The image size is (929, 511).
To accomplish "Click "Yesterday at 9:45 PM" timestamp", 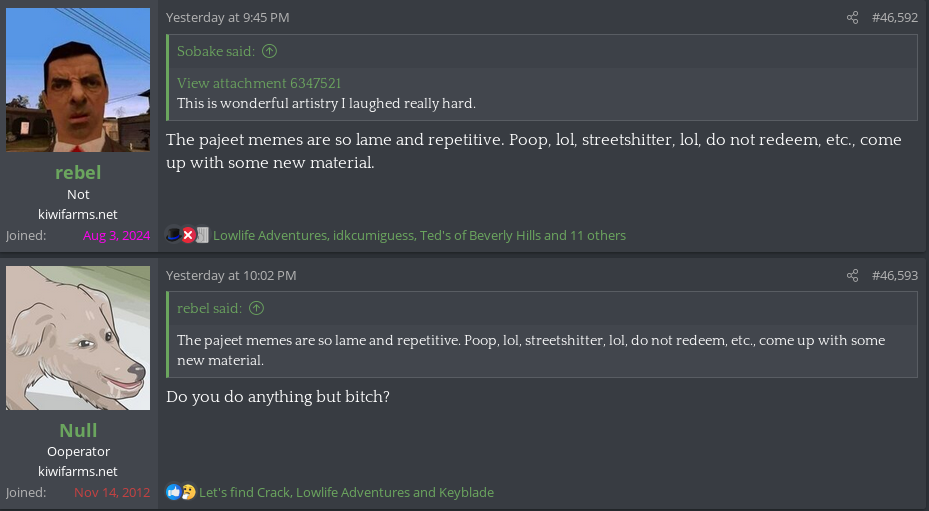I will coord(228,18).
